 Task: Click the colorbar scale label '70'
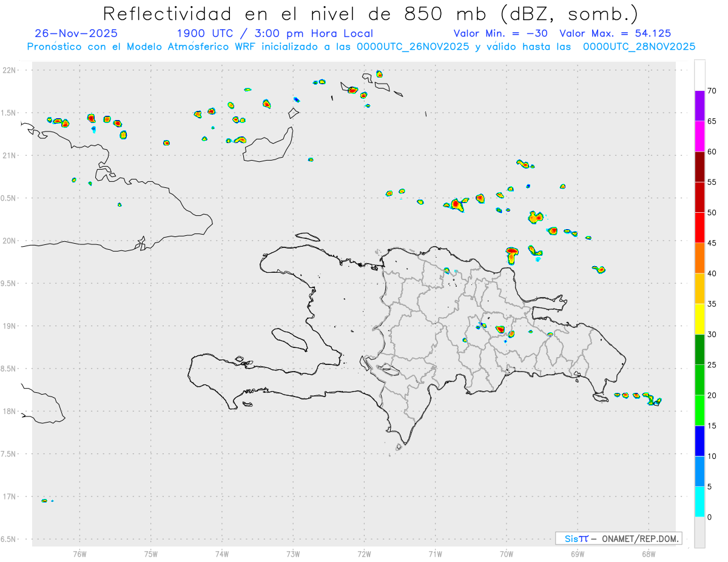[x=712, y=91]
